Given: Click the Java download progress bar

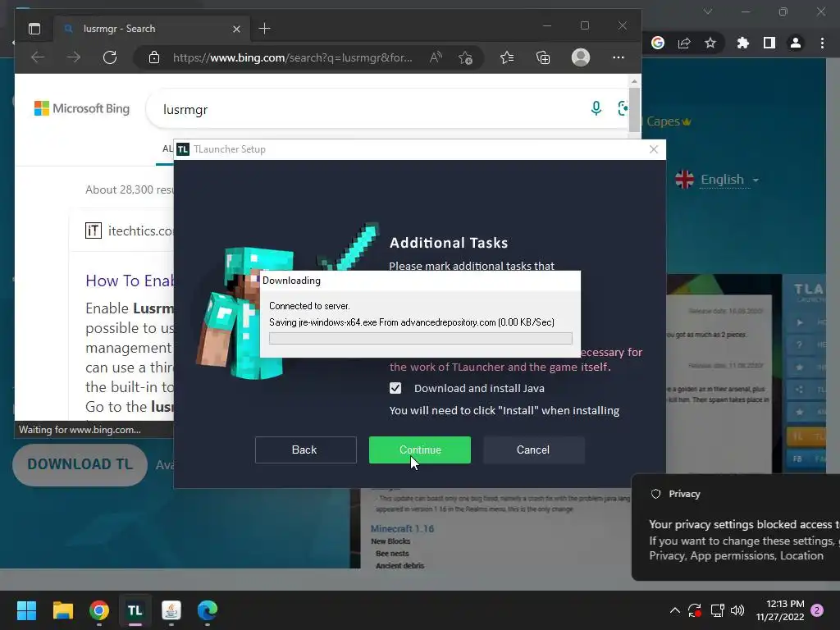Looking at the screenshot, I should (421, 339).
